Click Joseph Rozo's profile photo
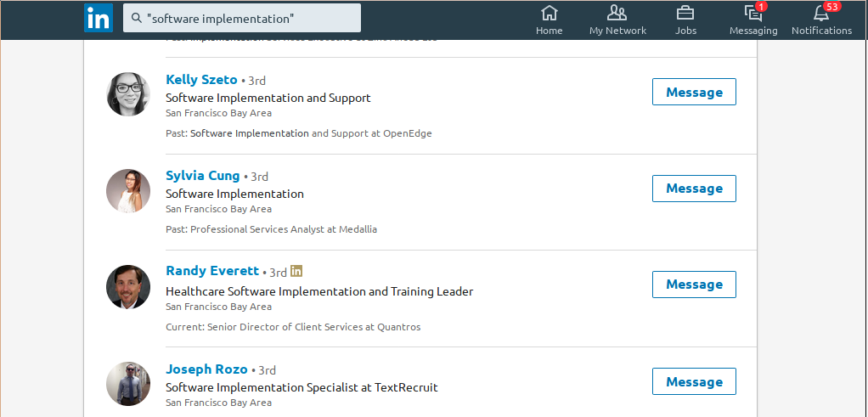Viewport: 868px width, 417px height. pos(128,384)
